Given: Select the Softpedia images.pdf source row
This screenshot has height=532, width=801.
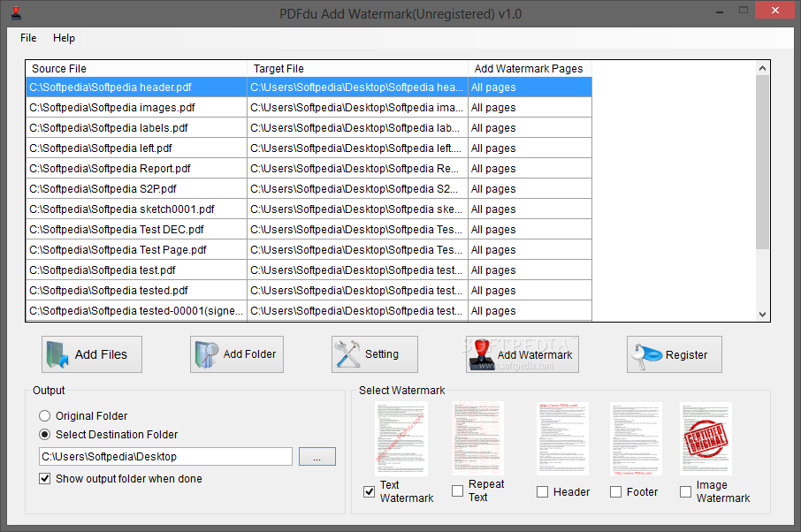Looking at the screenshot, I should click(x=136, y=108).
